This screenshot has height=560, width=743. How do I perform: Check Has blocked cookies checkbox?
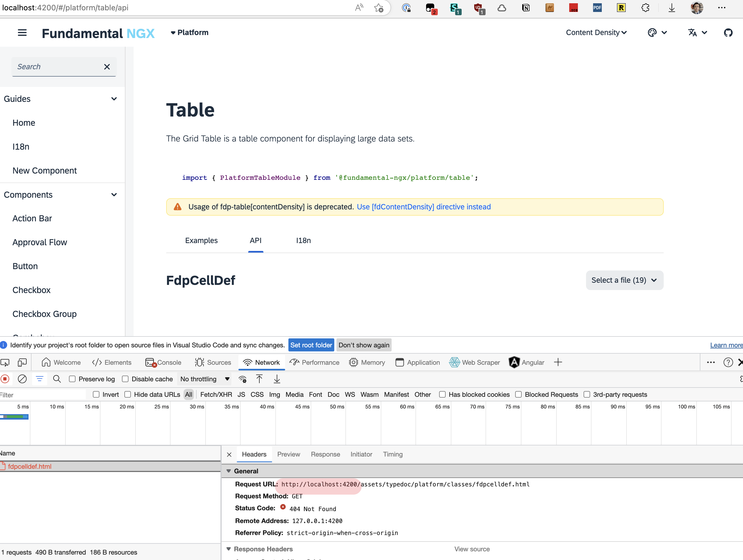pyautogui.click(x=442, y=394)
